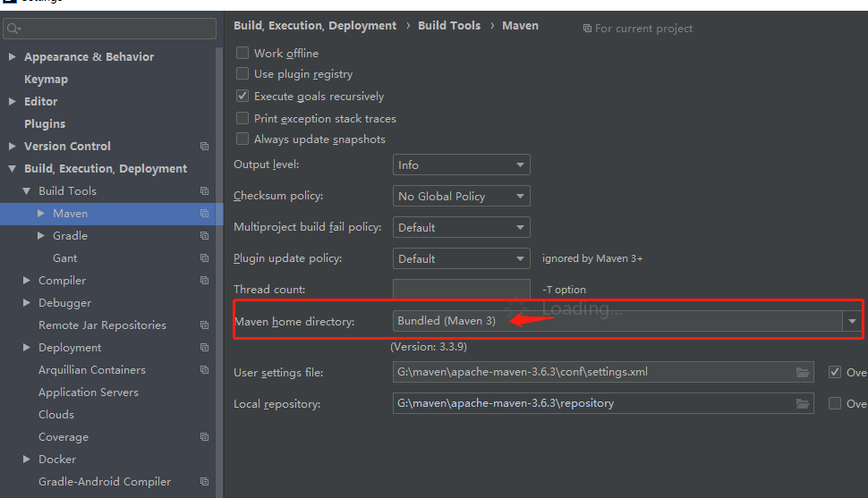Open the Output level dropdown
Screen dimensions: 868x498
pos(461,165)
